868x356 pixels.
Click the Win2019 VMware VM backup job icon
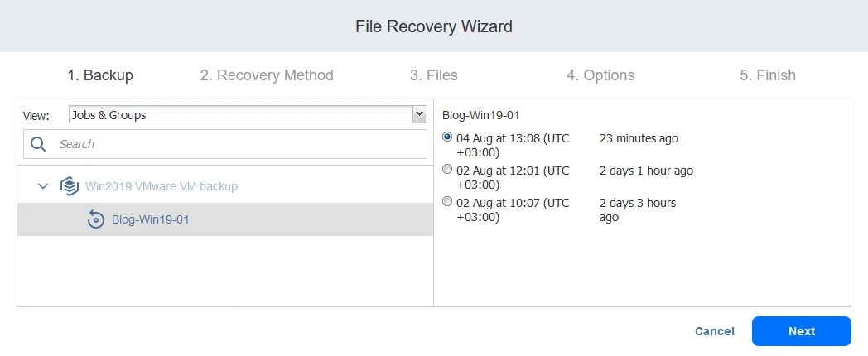click(x=70, y=186)
